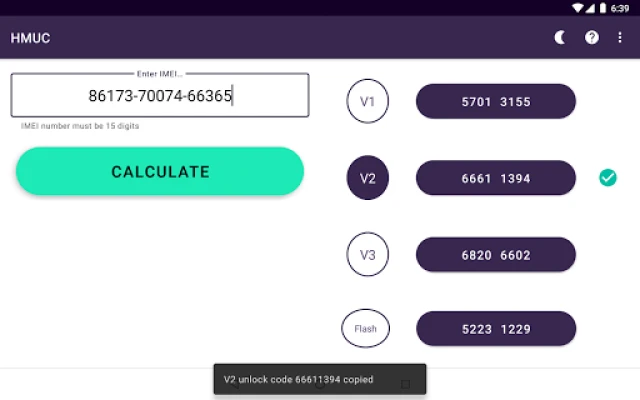Copy V2 code 6661 1394

pos(496,178)
